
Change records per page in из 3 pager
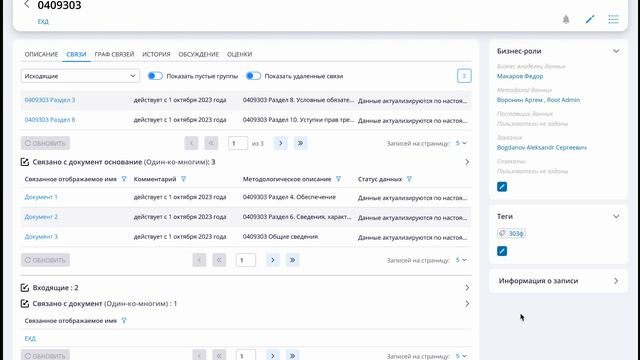(x=461, y=143)
